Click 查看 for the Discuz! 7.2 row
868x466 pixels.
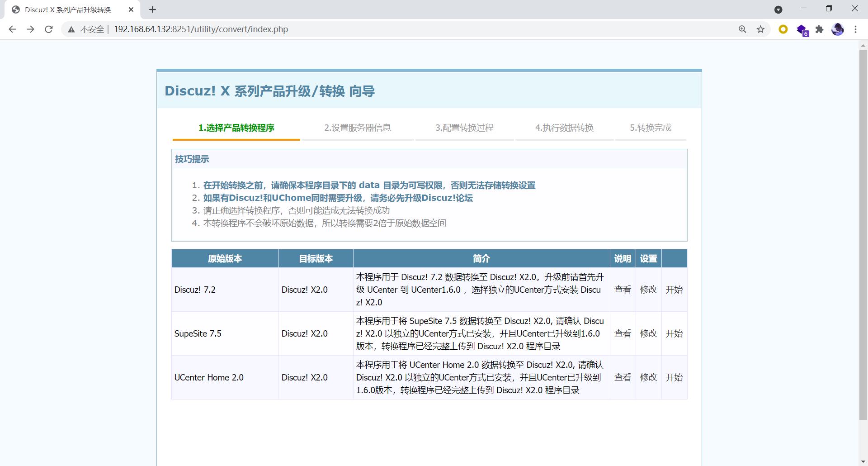(623, 290)
